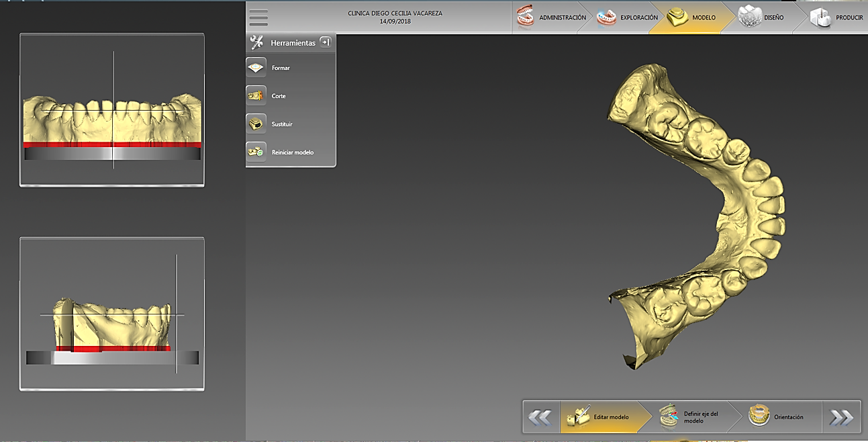The height and width of the screenshot is (442, 868).
Task: Select the Editar modelo step
Action: click(x=598, y=417)
